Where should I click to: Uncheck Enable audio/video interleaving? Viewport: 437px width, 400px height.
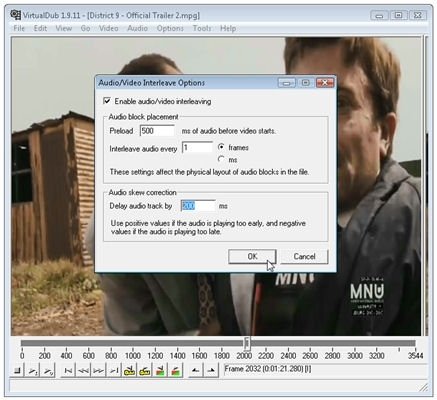click(x=107, y=101)
